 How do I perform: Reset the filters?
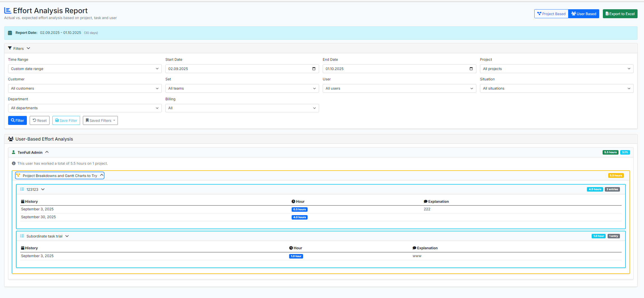tap(39, 120)
